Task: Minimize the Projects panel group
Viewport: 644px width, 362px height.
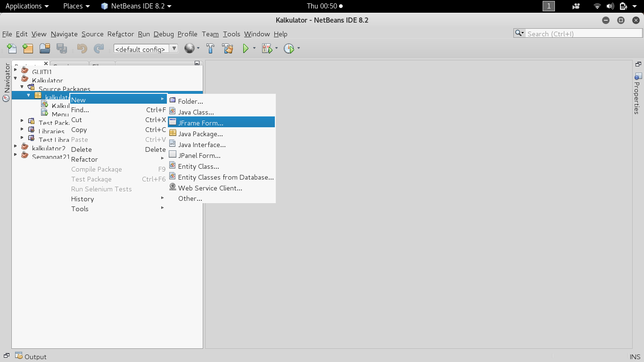Action: (x=197, y=63)
